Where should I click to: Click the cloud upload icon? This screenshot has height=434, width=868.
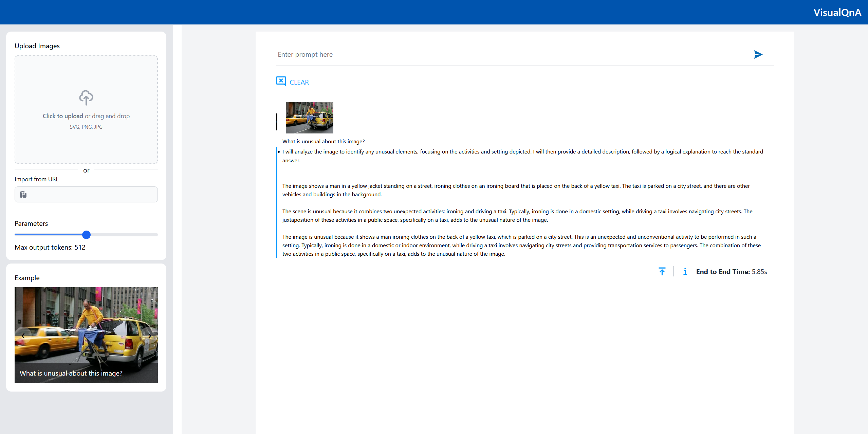click(86, 98)
